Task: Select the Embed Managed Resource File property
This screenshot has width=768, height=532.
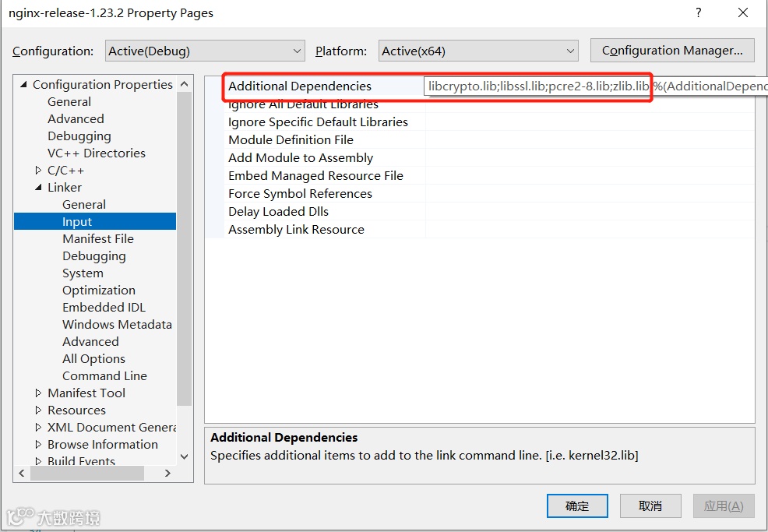Action: click(315, 176)
